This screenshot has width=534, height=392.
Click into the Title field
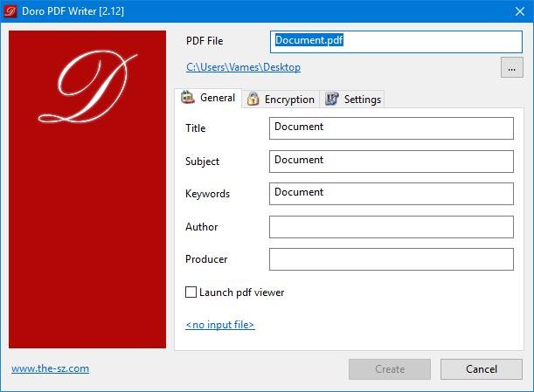(x=392, y=128)
